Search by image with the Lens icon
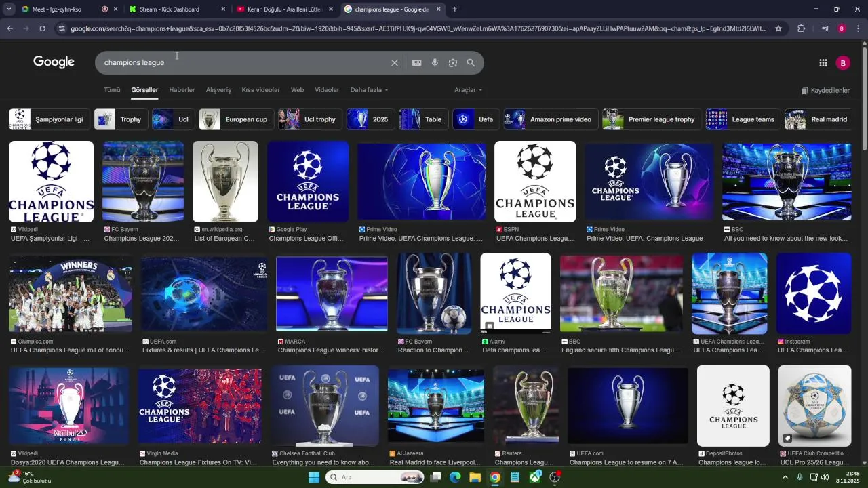868x488 pixels. (452, 62)
